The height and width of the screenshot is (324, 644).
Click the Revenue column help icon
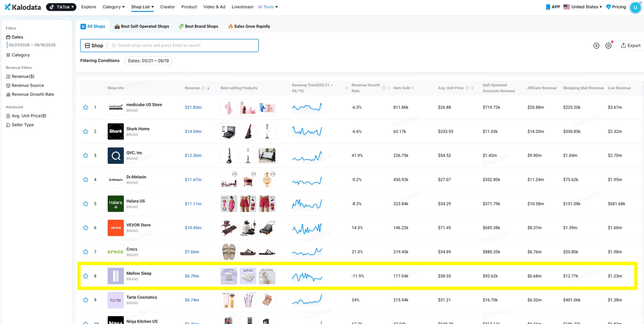point(203,88)
